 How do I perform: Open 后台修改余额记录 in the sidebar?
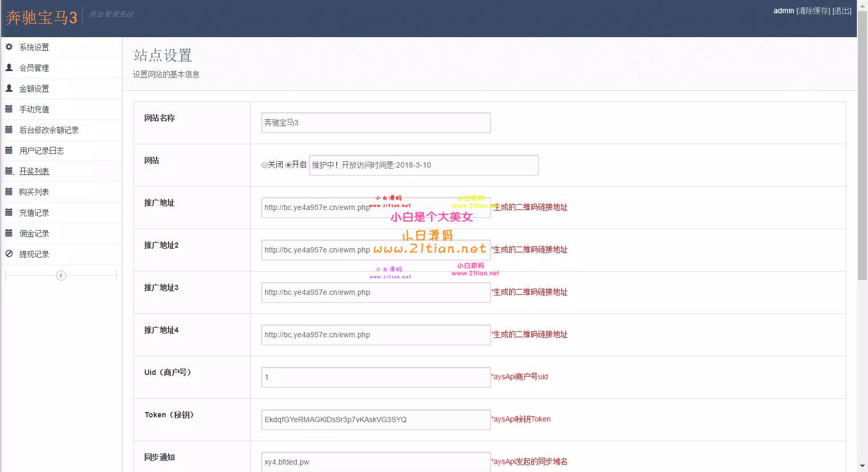point(49,130)
